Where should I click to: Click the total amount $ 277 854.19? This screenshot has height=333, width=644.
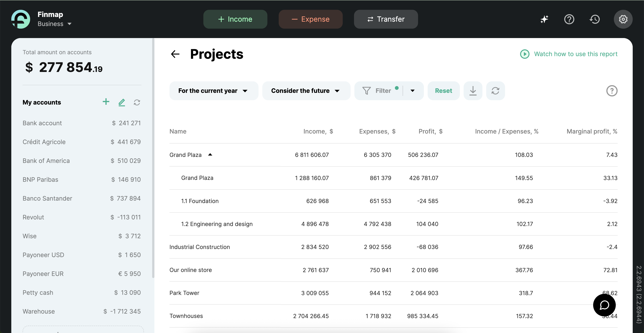[64, 67]
